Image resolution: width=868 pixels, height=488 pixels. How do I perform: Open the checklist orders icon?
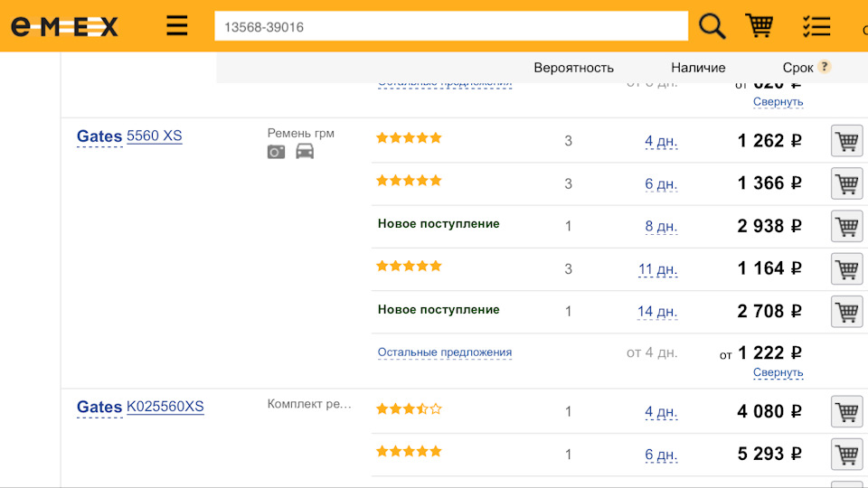pyautogui.click(x=816, y=26)
